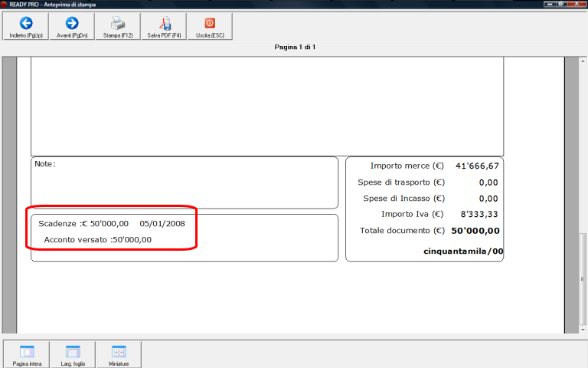The image size is (588, 368).
Task: Switch to Pagina intera view
Action: click(27, 355)
